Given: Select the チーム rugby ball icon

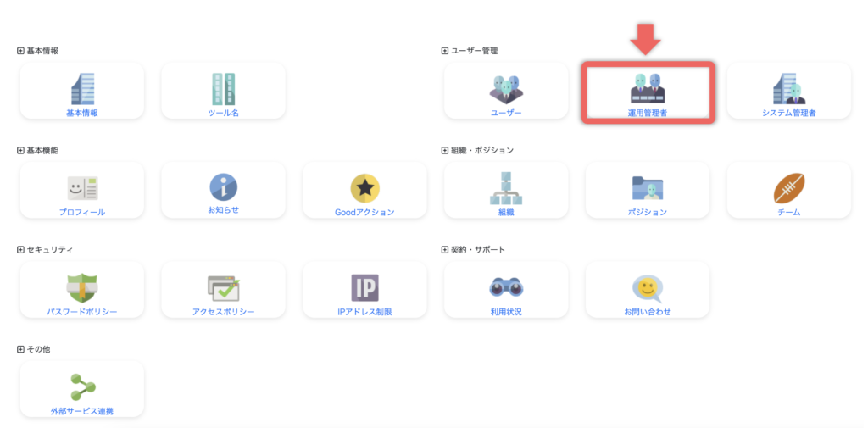Looking at the screenshot, I should tap(788, 187).
